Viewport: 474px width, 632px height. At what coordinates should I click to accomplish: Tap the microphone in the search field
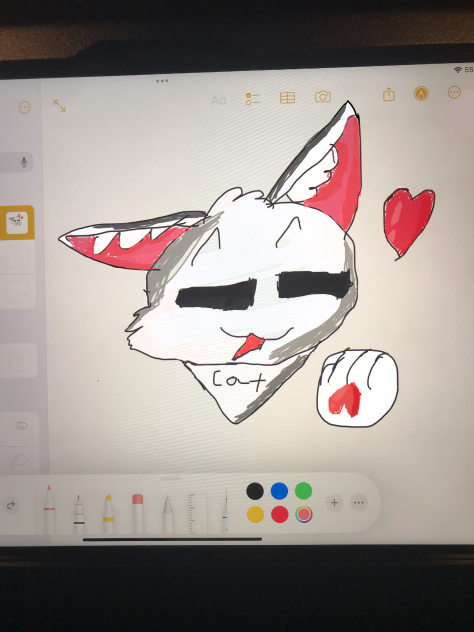click(24, 162)
